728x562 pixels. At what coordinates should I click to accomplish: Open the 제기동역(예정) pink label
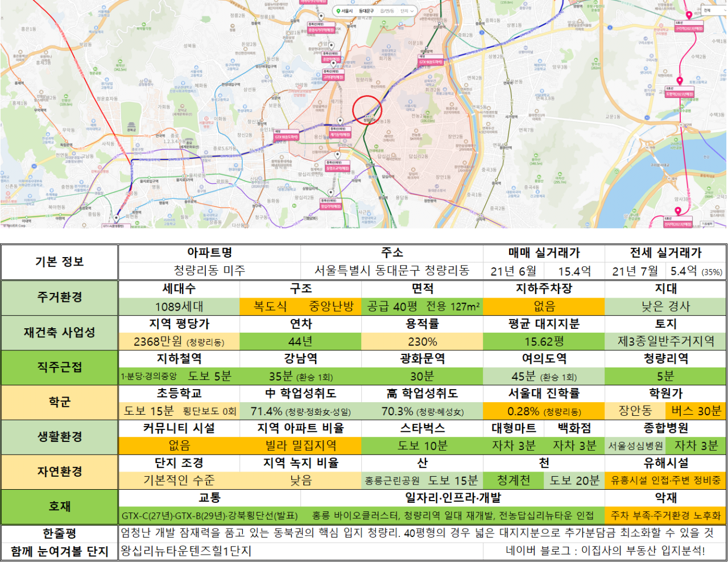(x=340, y=132)
